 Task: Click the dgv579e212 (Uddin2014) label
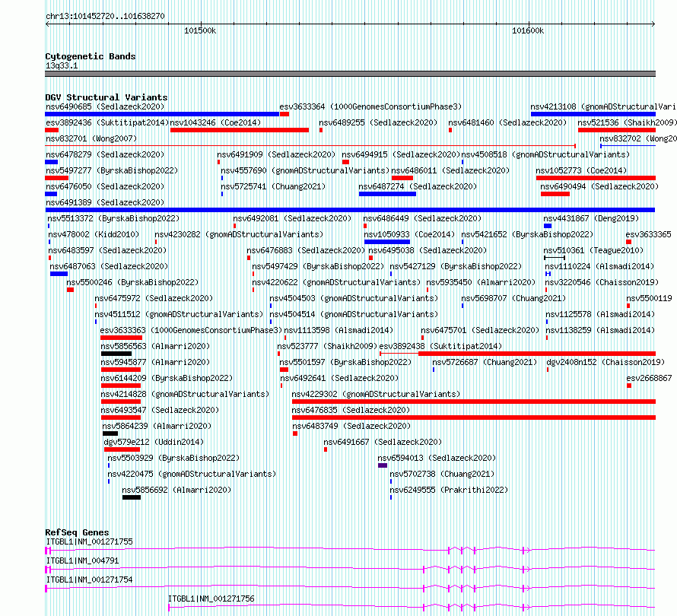coord(153,442)
